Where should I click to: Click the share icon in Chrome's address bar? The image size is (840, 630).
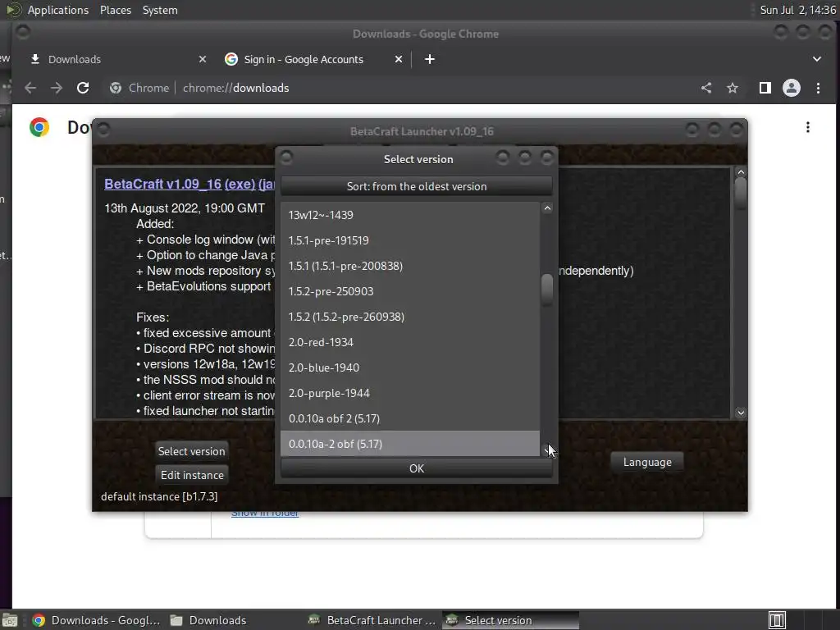click(706, 88)
